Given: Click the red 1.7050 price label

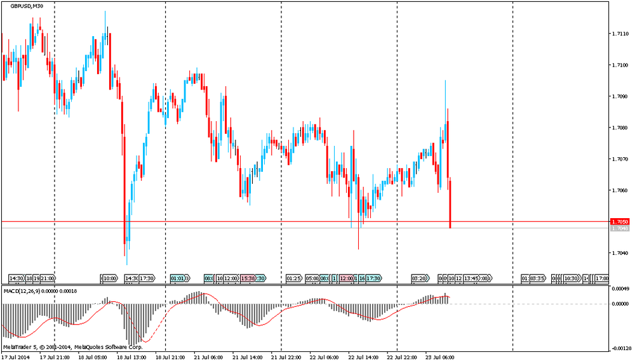Looking at the screenshot, I should pos(619,222).
